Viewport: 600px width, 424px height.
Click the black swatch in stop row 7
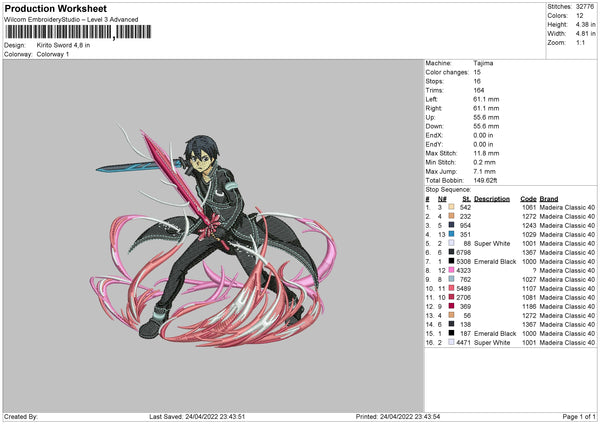(x=452, y=261)
